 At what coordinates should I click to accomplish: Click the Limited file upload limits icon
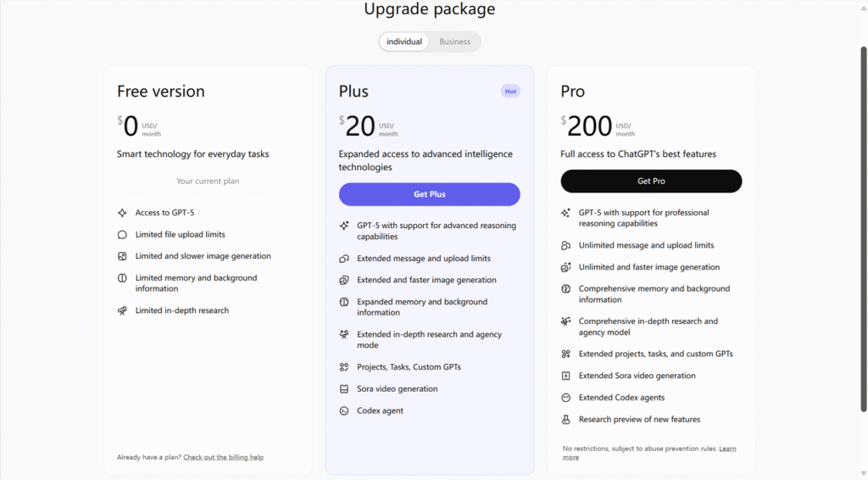click(122, 235)
